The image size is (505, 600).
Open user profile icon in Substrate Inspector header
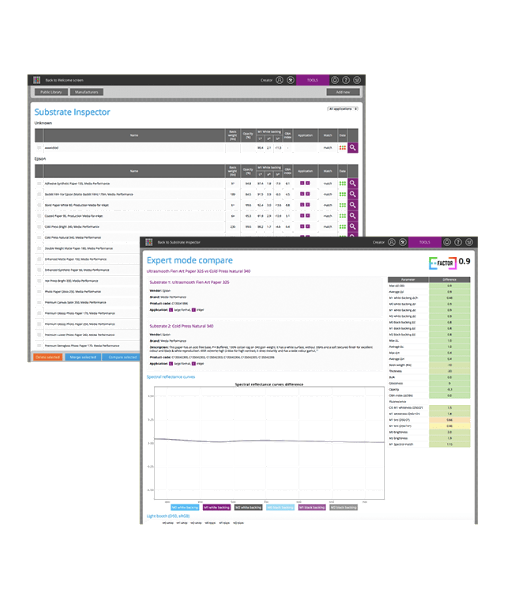pos(280,80)
